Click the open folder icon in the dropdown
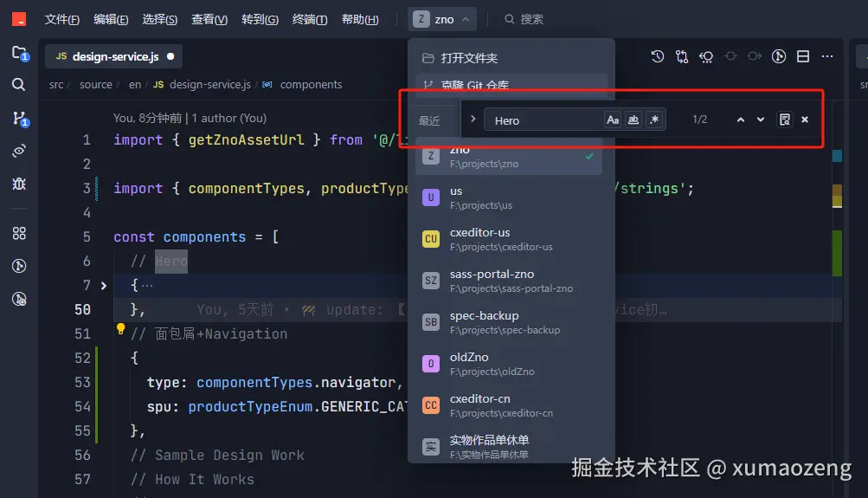This screenshot has width=868, height=498. click(x=428, y=58)
